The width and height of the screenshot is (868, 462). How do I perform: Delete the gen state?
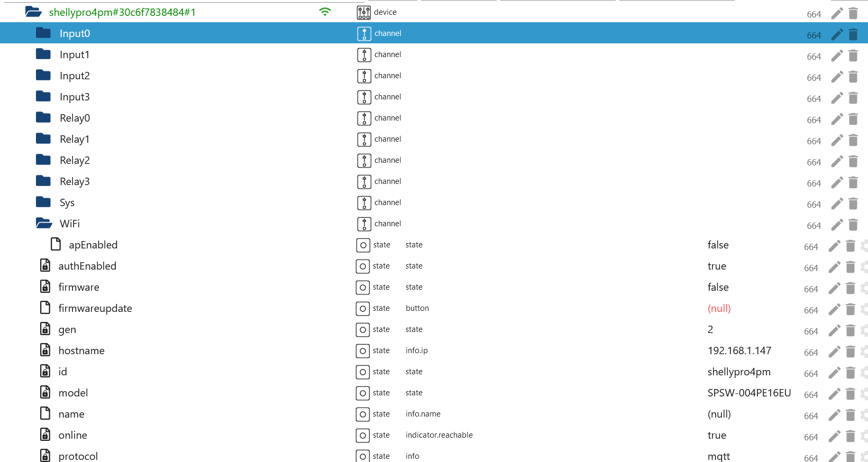pos(851,330)
